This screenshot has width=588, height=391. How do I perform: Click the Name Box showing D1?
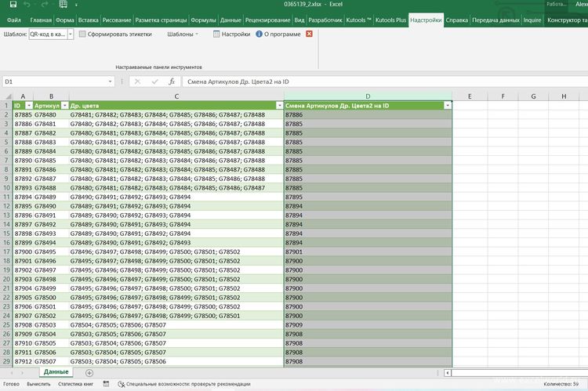pos(55,81)
